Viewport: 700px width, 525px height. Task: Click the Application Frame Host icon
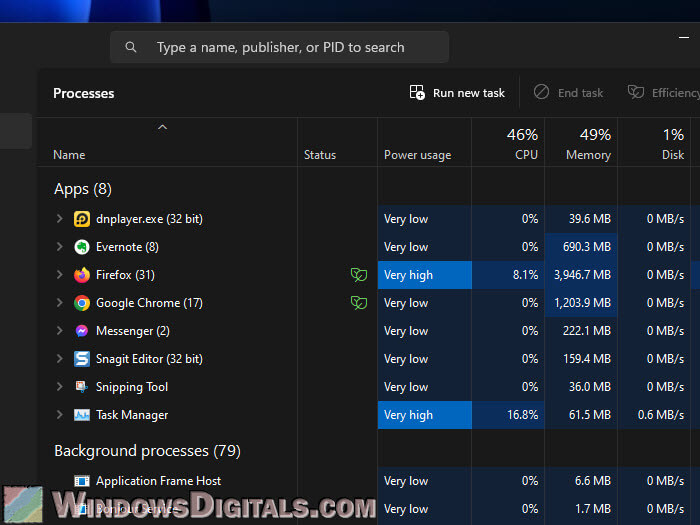click(x=82, y=481)
